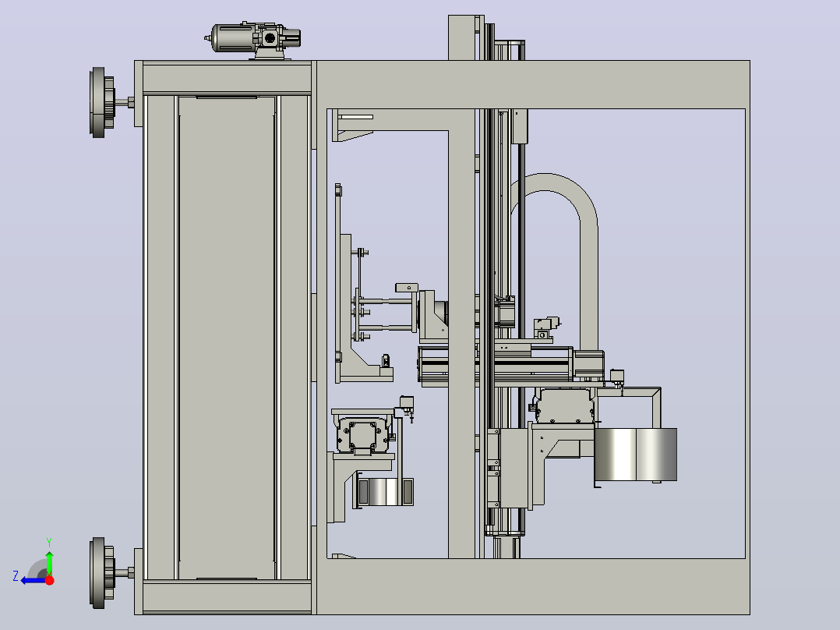Select the motor mounted on top of frame
840x630 pixels.
[x=252, y=40]
